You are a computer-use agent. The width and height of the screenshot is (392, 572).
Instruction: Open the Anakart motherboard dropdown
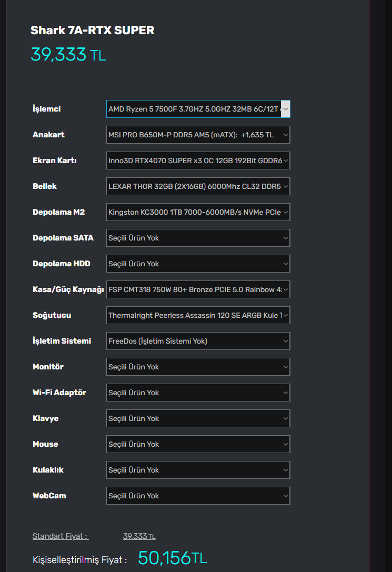[198, 135]
